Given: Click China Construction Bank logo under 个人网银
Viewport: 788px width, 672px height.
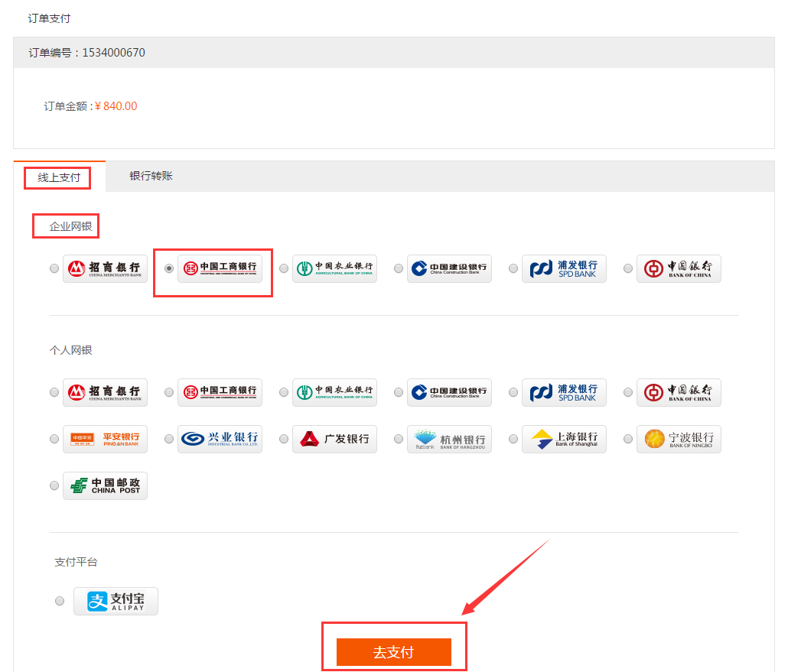Looking at the screenshot, I should (x=449, y=392).
